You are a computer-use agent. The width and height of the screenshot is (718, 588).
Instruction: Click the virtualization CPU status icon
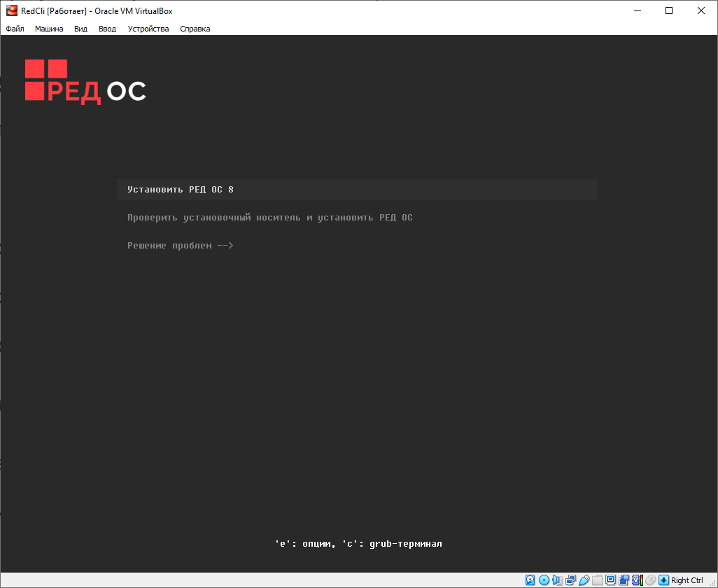[x=638, y=580]
